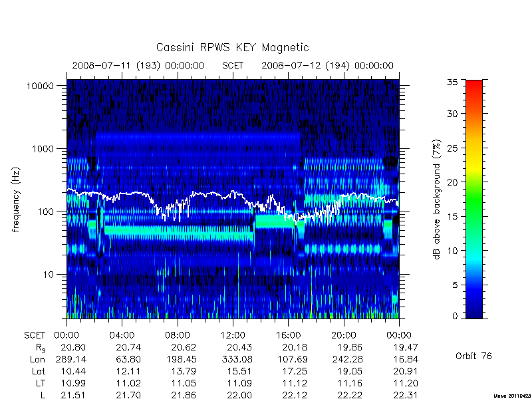Click the 'frequency (Hz)' axis title
Screen dimensions: 532x399
tap(16, 199)
